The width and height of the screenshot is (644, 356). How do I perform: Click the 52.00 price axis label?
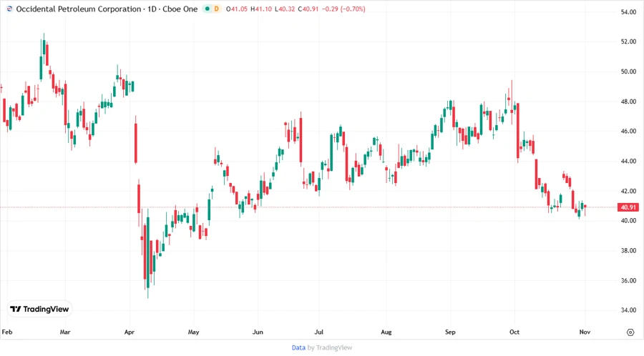point(628,42)
